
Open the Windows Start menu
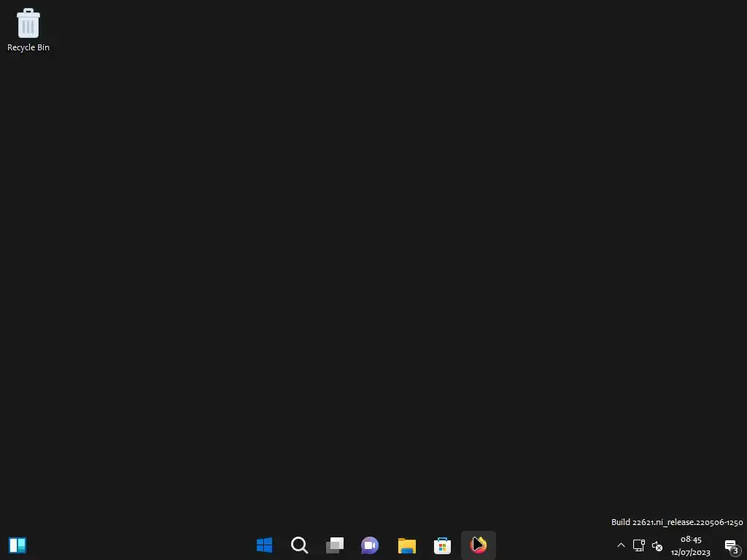click(264, 545)
